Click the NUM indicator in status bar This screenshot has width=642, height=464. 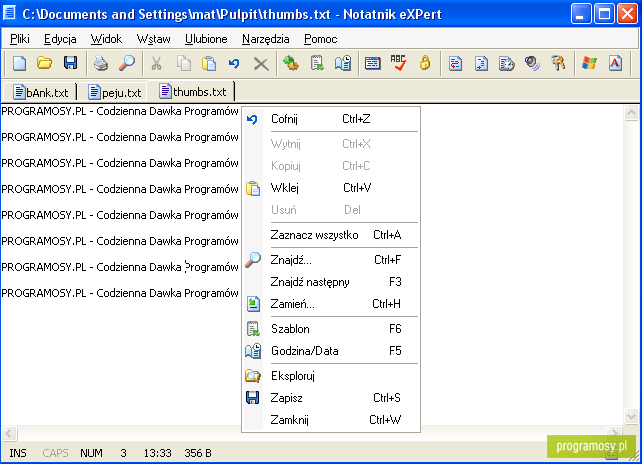(x=91, y=453)
